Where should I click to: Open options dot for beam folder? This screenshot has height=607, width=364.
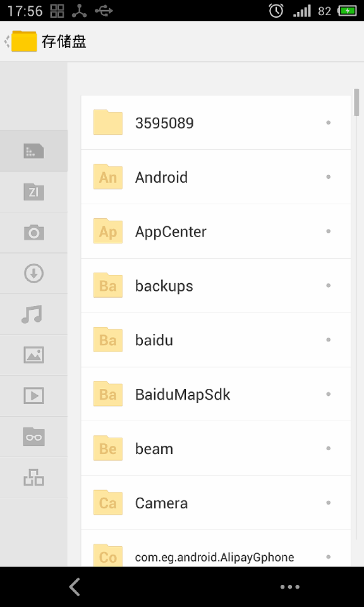pos(329,448)
